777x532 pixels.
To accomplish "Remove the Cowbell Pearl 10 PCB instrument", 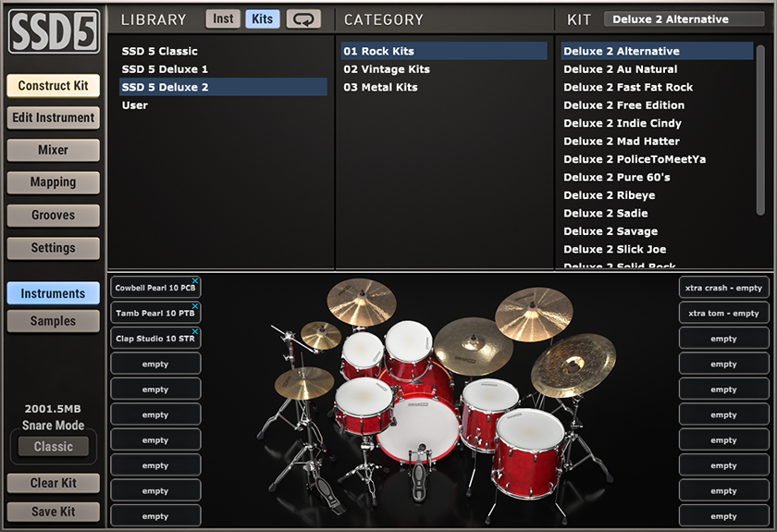I will tap(195, 280).
